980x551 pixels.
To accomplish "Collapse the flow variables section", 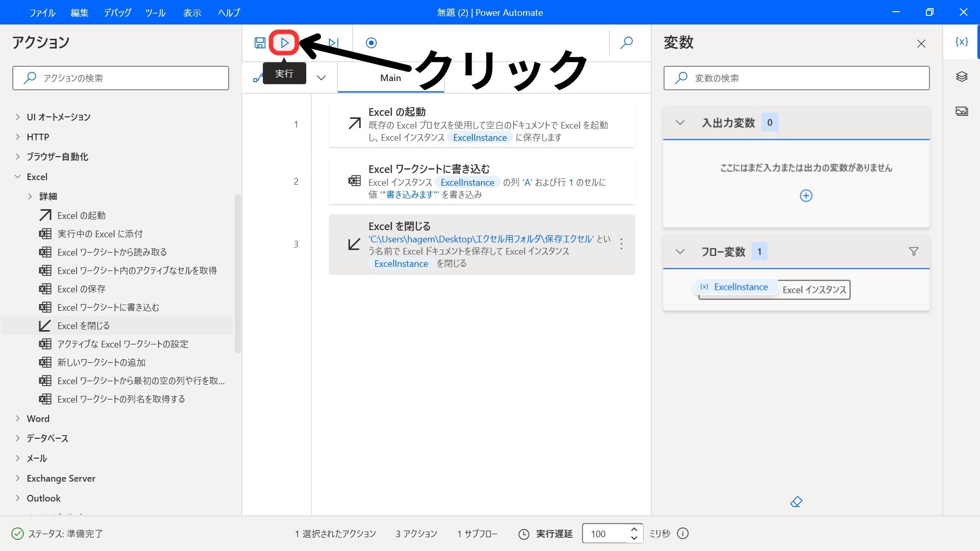I will click(x=680, y=252).
